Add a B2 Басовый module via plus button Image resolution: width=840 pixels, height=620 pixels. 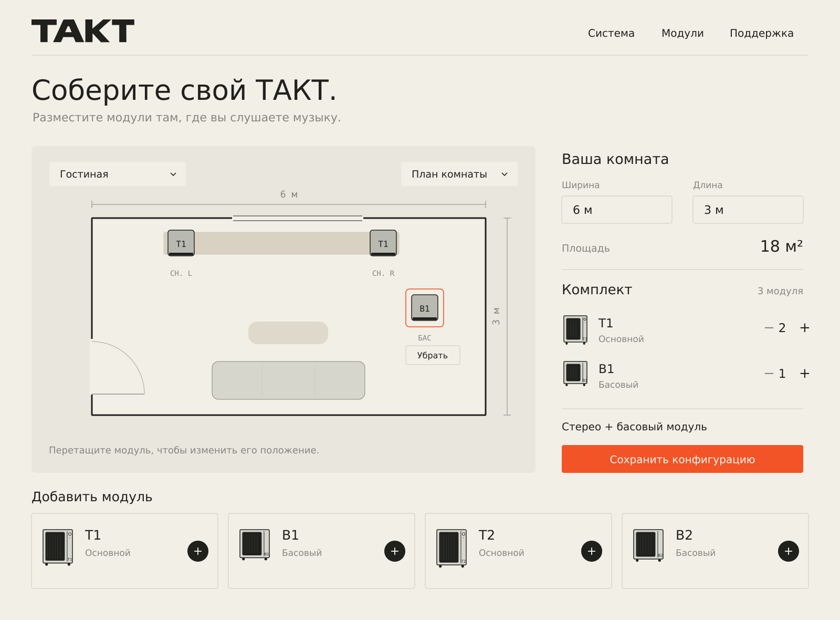click(x=789, y=551)
